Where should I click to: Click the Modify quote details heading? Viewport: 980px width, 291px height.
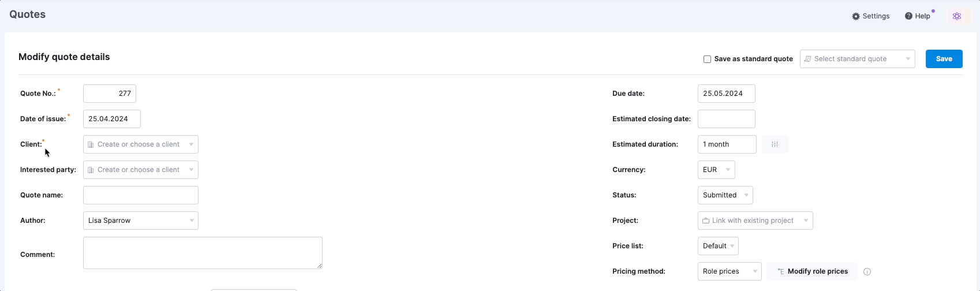click(64, 57)
